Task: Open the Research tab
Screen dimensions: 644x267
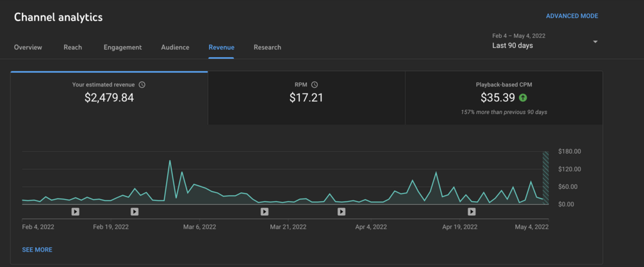Action: click(267, 47)
